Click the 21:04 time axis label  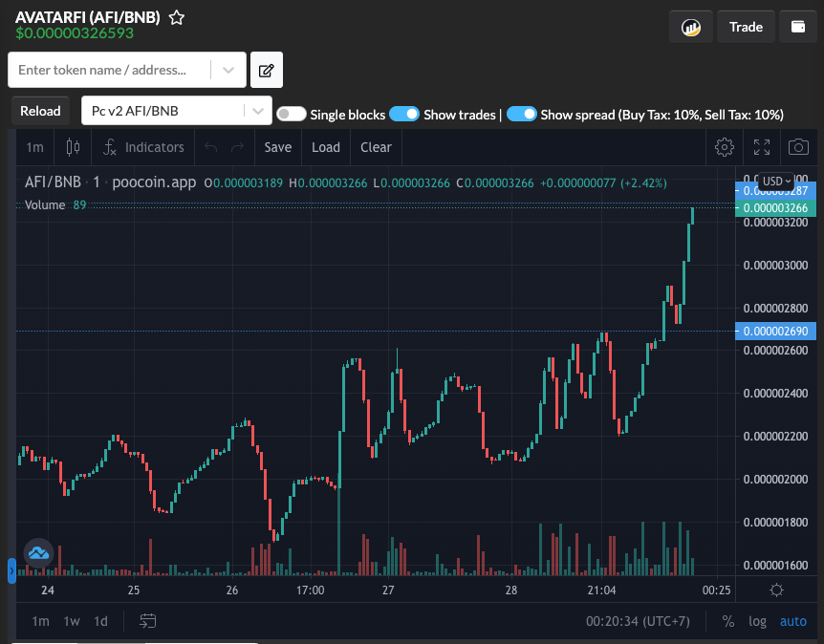(601, 590)
